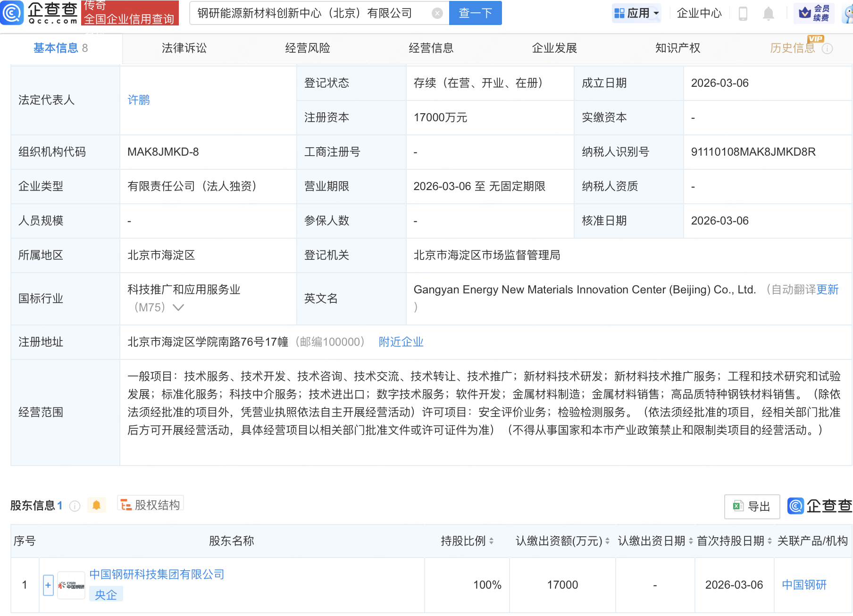Click the 会员续费 crown icon
The height and width of the screenshot is (616, 853).
pyautogui.click(x=806, y=13)
